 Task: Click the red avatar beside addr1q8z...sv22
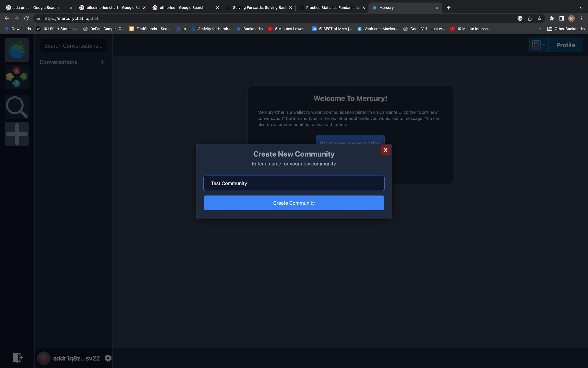pos(44,358)
